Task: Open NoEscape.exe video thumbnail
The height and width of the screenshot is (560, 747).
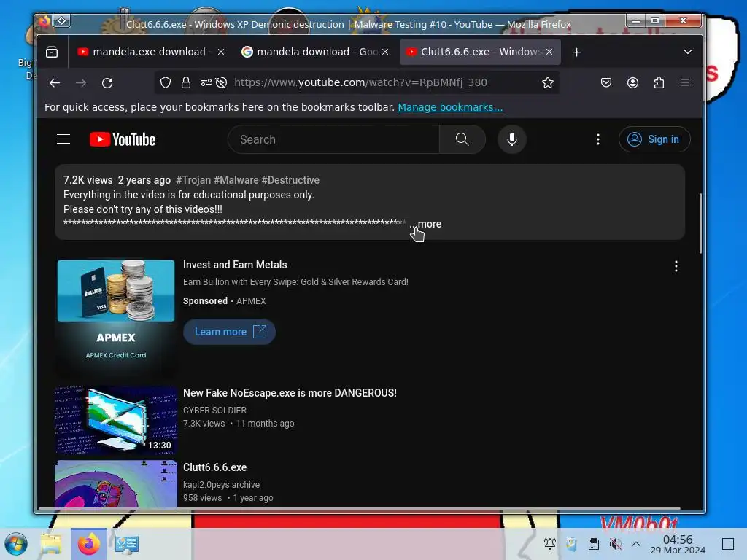Action: coord(116,420)
